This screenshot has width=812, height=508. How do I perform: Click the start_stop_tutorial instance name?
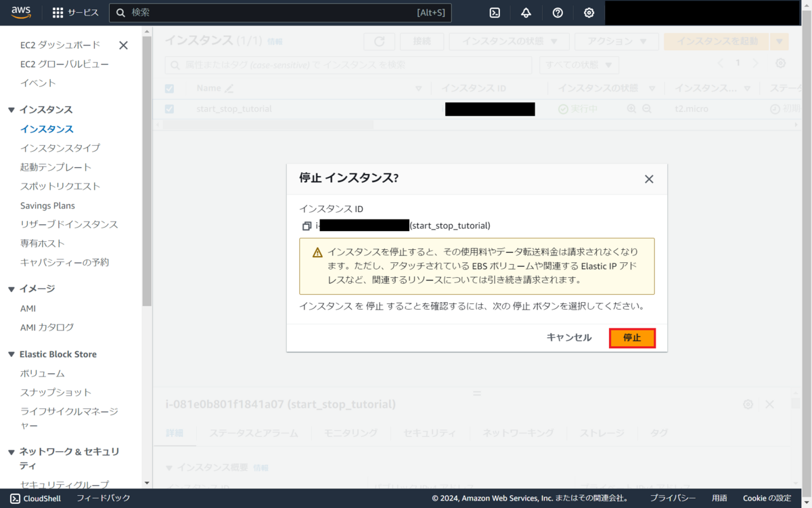click(x=234, y=109)
